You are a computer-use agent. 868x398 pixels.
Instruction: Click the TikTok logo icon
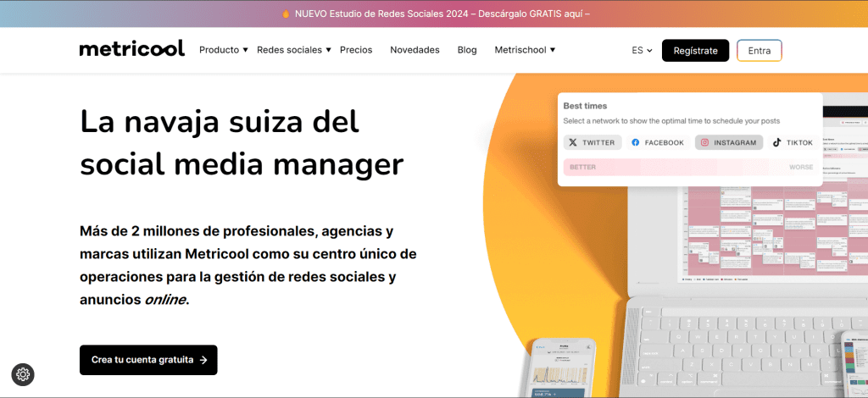click(x=777, y=142)
